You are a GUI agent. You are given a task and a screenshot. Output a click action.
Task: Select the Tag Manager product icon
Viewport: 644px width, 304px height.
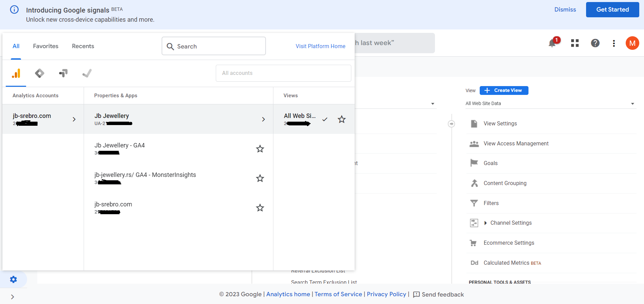[40, 73]
